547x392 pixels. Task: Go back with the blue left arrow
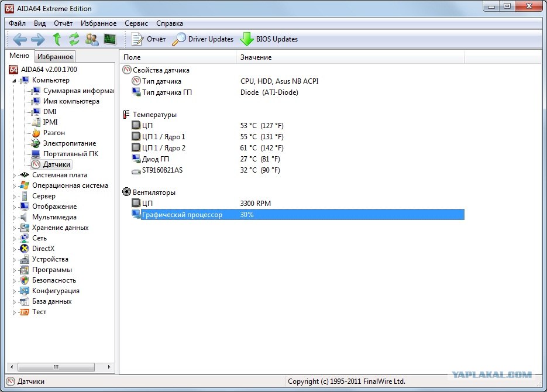point(19,39)
